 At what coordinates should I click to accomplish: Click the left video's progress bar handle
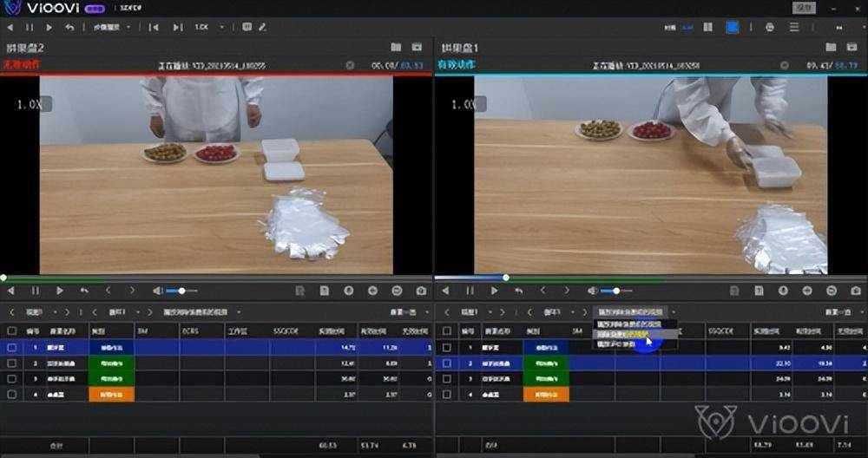point(3,278)
